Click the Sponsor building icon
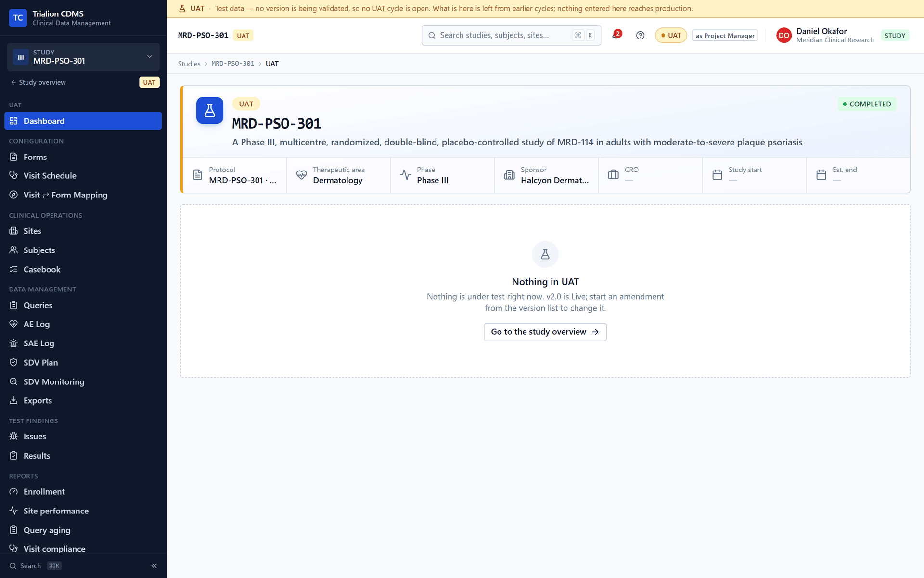This screenshot has width=924, height=578. click(x=509, y=175)
